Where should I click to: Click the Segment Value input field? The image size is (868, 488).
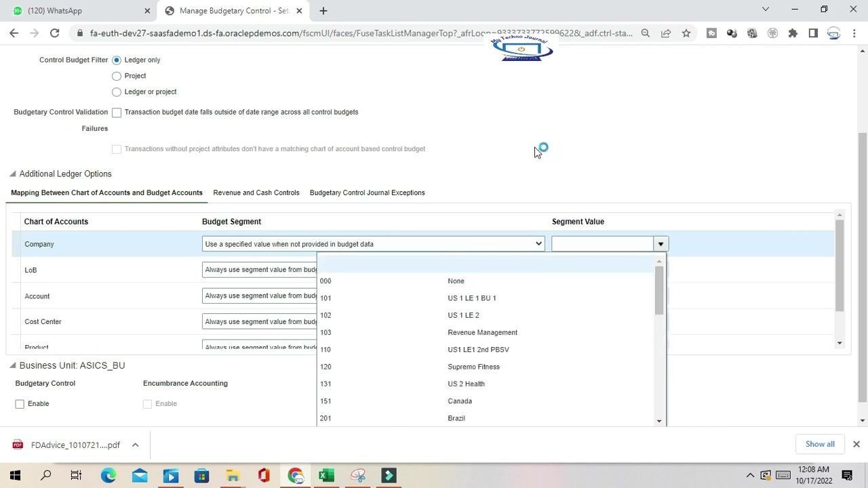pos(602,244)
